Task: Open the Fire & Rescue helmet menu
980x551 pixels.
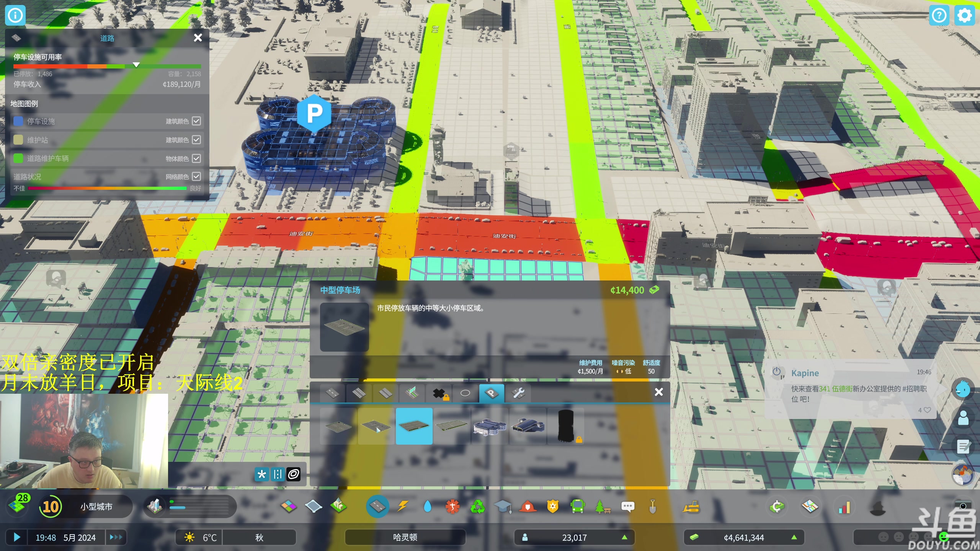Action: coord(528,507)
